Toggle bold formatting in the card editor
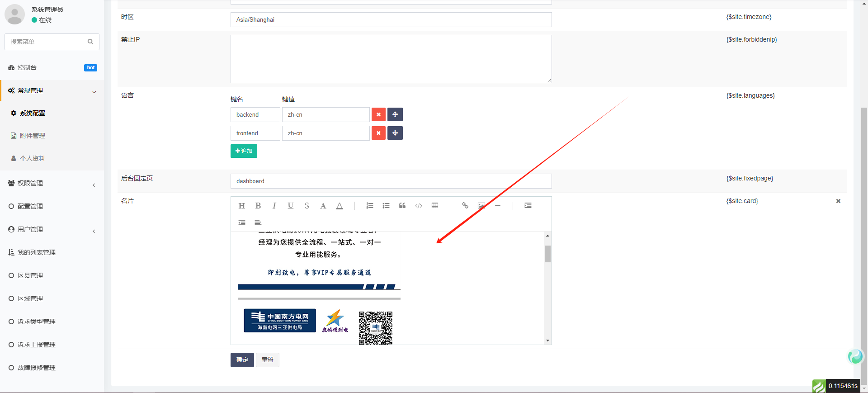The height and width of the screenshot is (393, 868). [258, 206]
